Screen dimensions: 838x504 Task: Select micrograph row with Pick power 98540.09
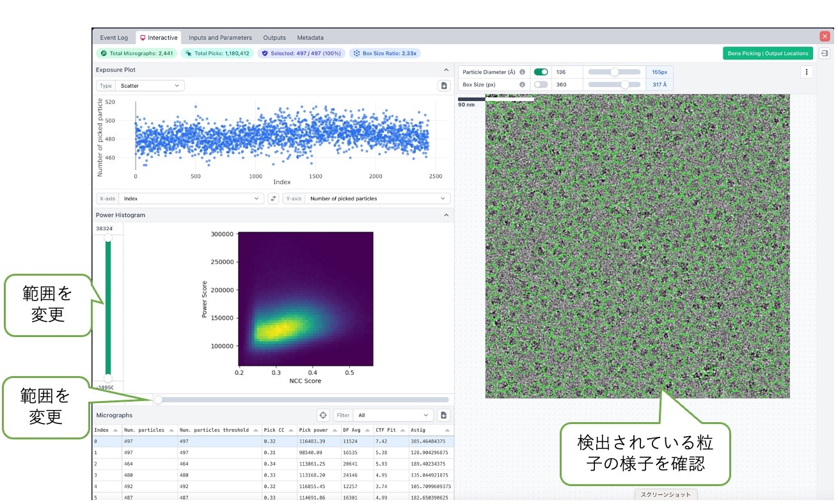click(x=273, y=452)
